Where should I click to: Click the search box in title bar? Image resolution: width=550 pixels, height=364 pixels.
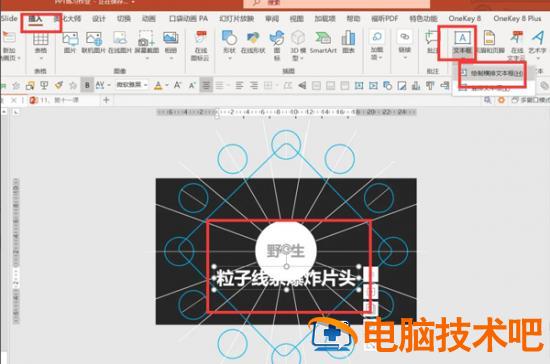point(337,4)
